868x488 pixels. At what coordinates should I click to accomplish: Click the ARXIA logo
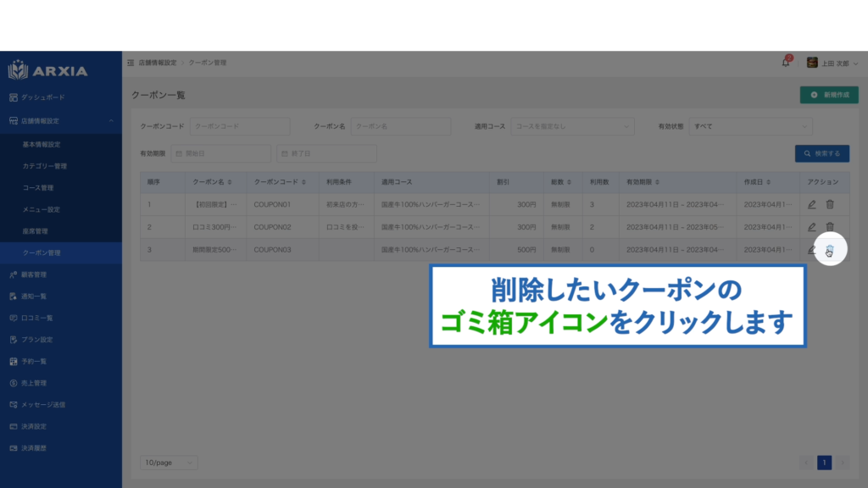(x=48, y=70)
